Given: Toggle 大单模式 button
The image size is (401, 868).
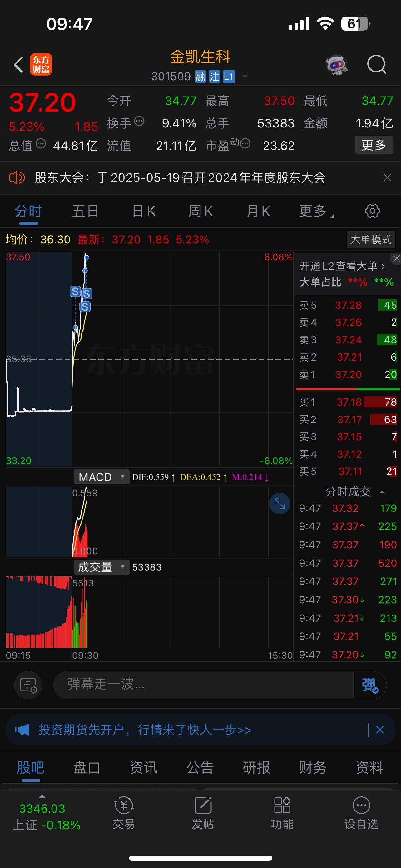Looking at the screenshot, I should point(371,240).
